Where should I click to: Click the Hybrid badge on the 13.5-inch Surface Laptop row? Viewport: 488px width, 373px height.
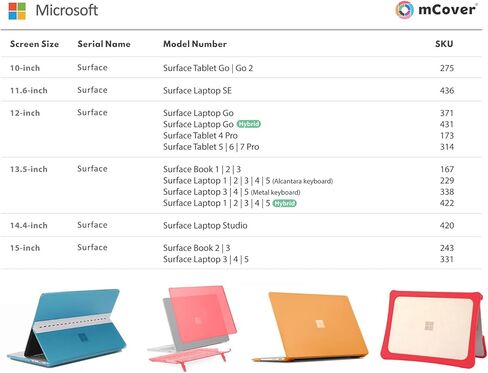pyautogui.click(x=284, y=203)
